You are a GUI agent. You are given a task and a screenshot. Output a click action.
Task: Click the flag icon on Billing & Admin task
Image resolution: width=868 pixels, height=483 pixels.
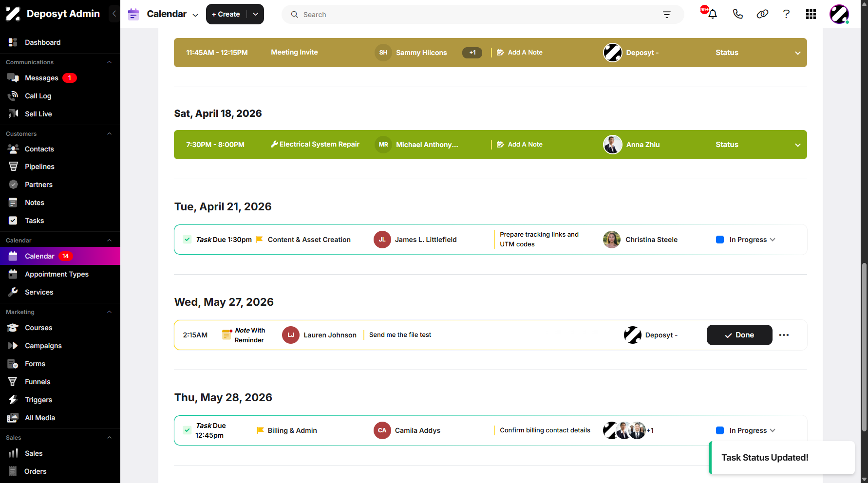(x=260, y=430)
